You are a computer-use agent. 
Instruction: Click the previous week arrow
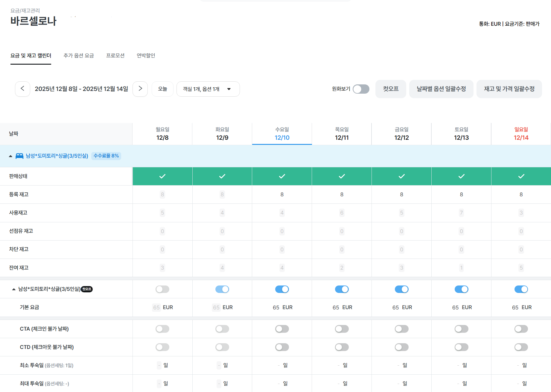click(22, 89)
